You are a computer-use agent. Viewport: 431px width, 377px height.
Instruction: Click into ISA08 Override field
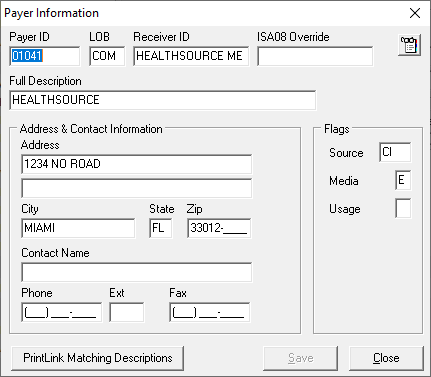pos(315,56)
